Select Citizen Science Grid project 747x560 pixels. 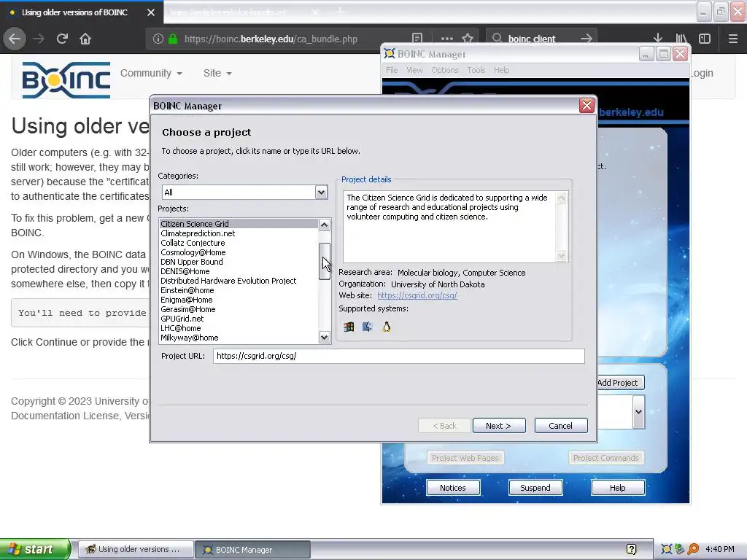[x=239, y=224]
